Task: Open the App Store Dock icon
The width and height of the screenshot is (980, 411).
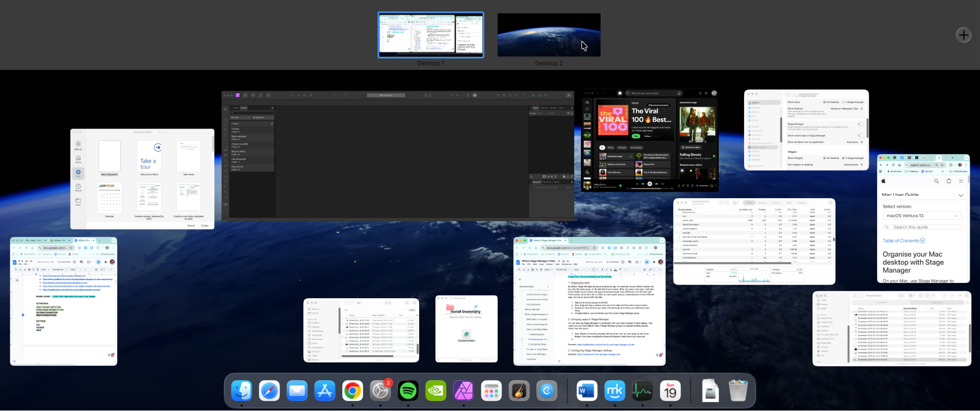Action: [x=325, y=391]
